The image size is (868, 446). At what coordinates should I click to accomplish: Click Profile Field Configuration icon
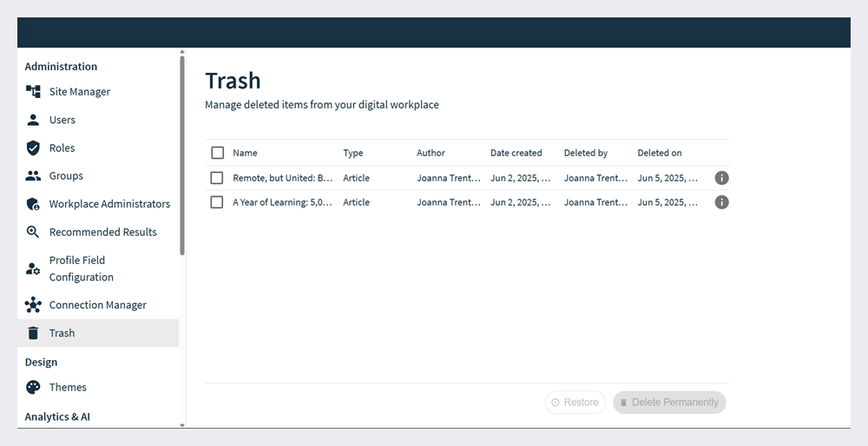(33, 269)
